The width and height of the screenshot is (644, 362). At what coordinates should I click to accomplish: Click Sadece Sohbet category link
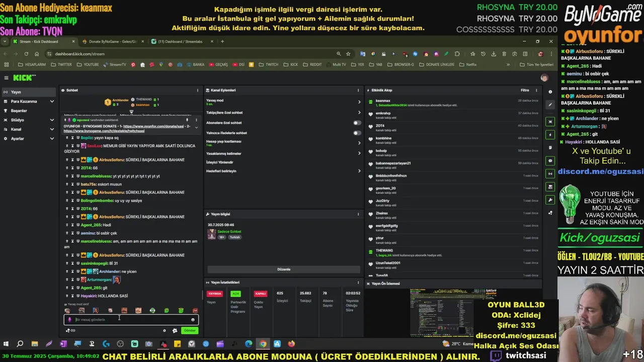229,232
